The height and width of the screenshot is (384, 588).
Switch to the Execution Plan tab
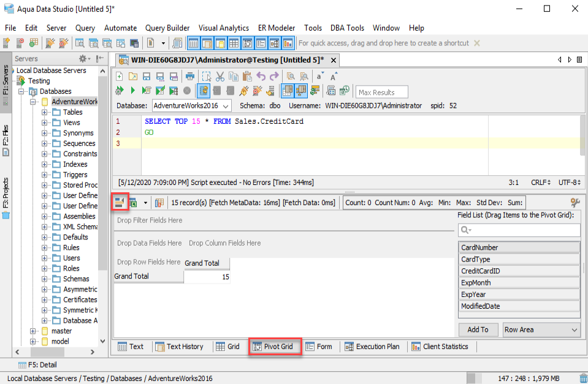tap(372, 347)
